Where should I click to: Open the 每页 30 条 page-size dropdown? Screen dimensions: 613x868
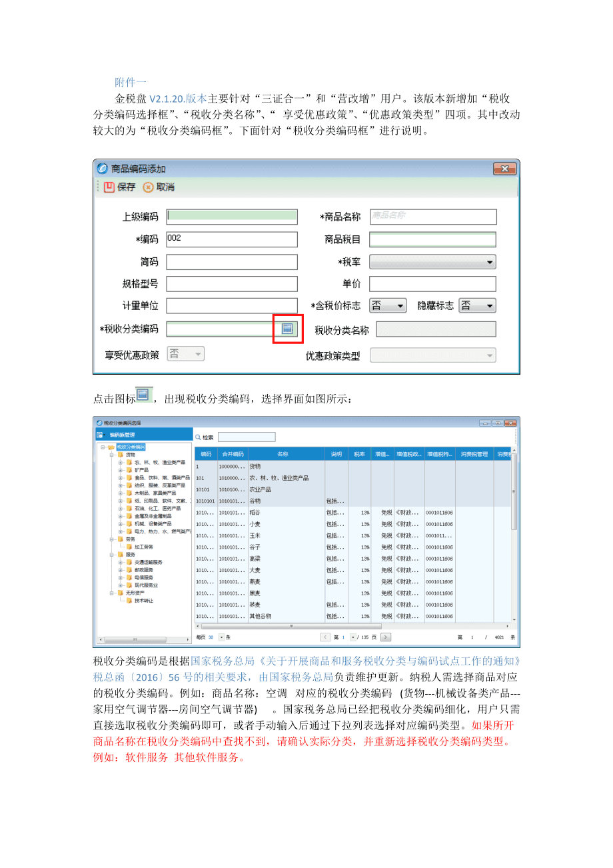click(x=222, y=637)
